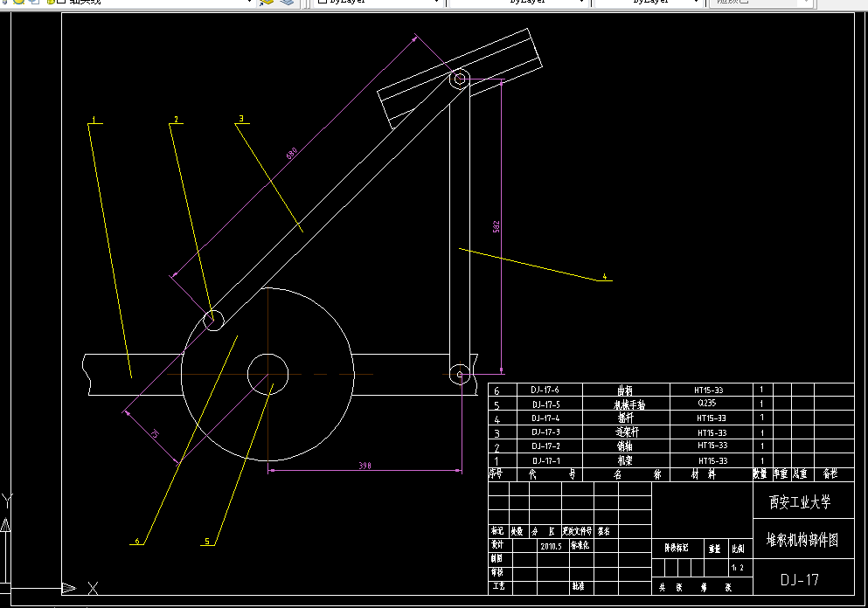The image size is (868, 608).
Task: Click part name 销轴 in row 2
Action: click(625, 446)
